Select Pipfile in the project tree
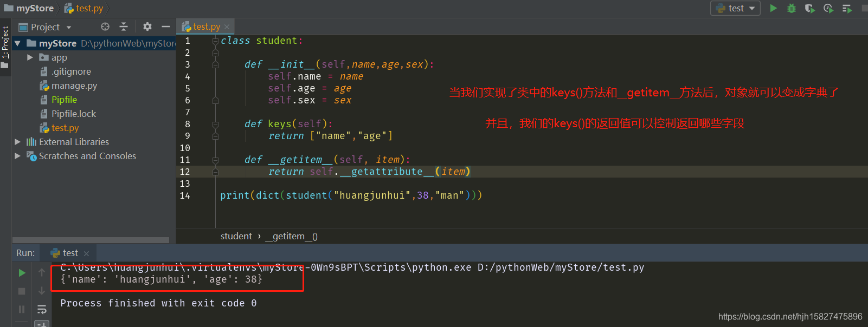 point(64,100)
